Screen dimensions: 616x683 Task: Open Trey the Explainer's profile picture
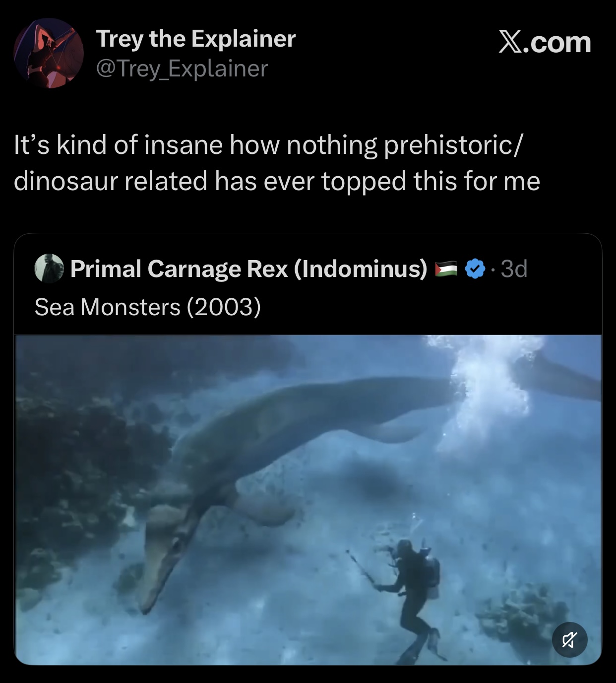click(x=48, y=53)
